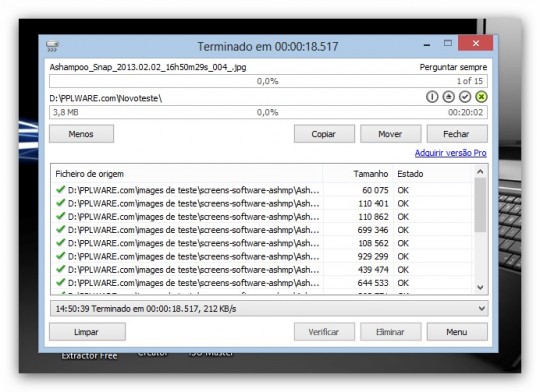The width and height of the screenshot is (540, 392).
Task: Click the OK status in the 644 533 row
Action: point(403,283)
